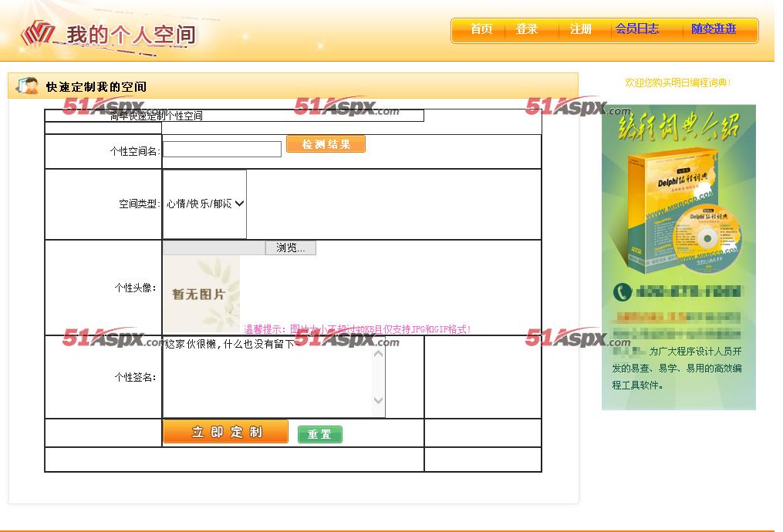Open 会员日志 in the navigation bar

(x=636, y=29)
